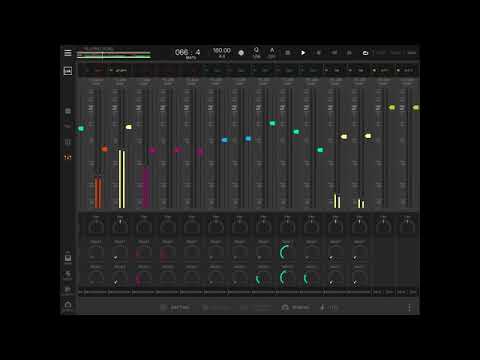Open the hamburger menu at top left
The height and width of the screenshot is (360, 480).
(68, 53)
